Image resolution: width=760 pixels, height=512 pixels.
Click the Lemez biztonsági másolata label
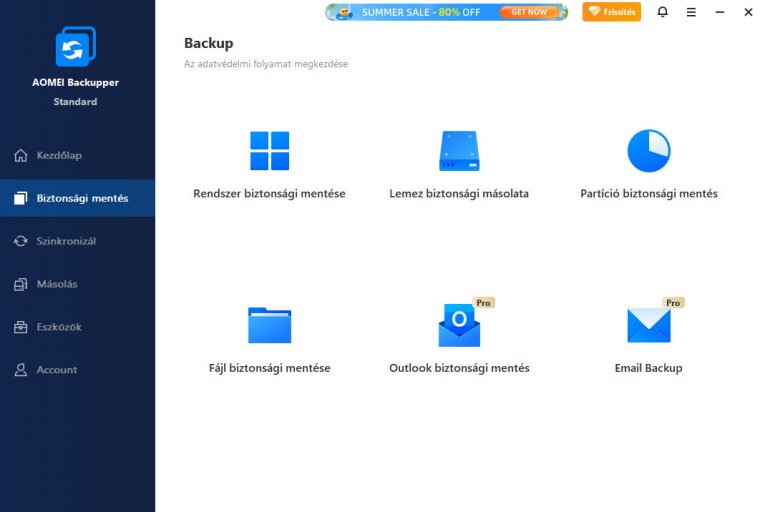[459, 194]
